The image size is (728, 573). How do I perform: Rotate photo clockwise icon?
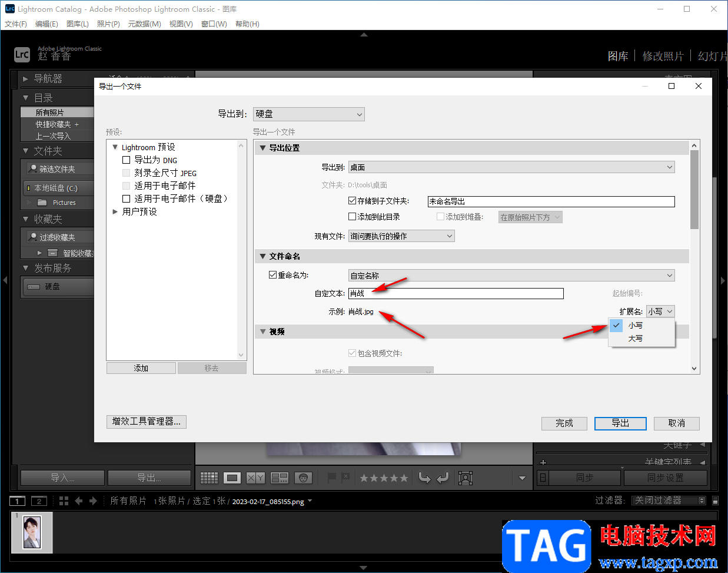tap(443, 478)
